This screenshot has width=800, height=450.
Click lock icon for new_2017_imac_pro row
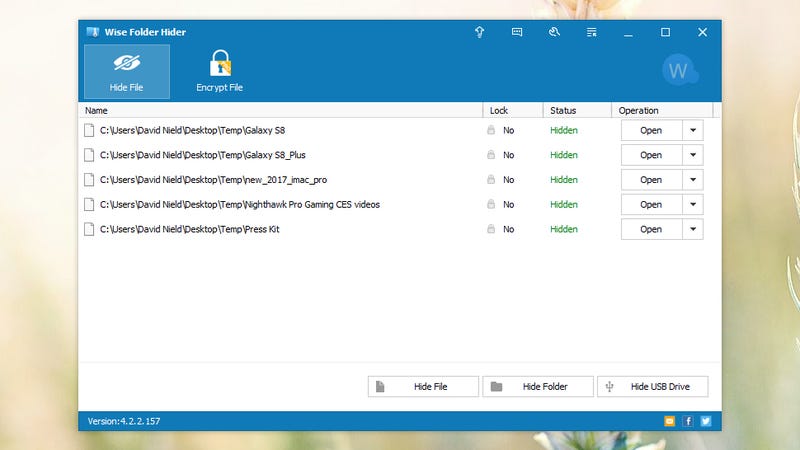tap(491, 180)
